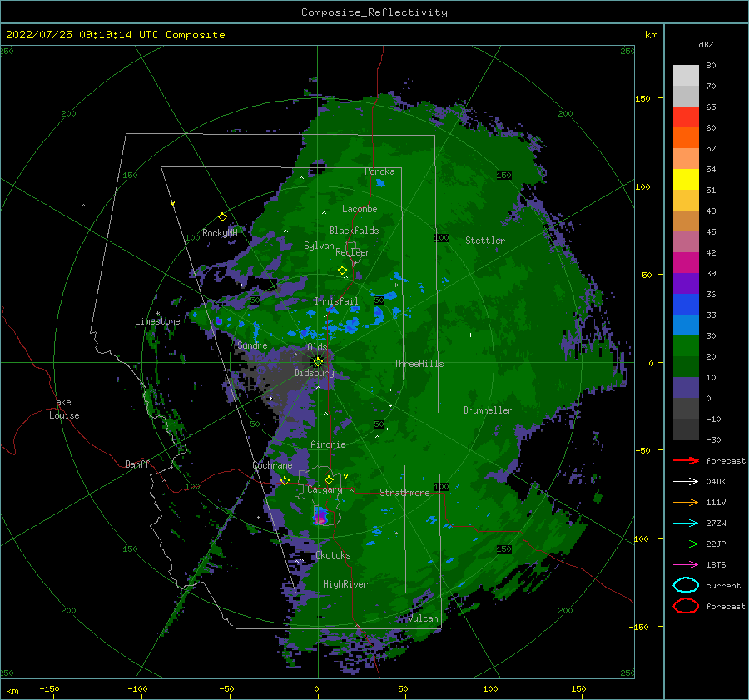
Task: Click the magenta storm cell south of Calgary
Action: (x=321, y=517)
